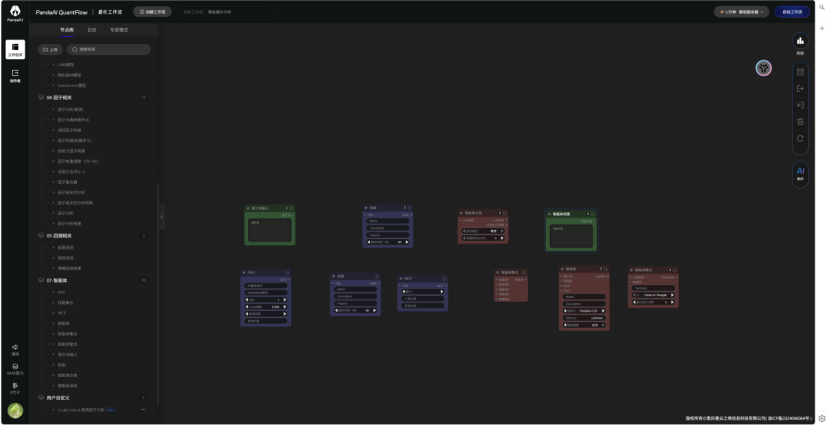
Task: Switch to the 专家模式 tab
Action: 118,30
